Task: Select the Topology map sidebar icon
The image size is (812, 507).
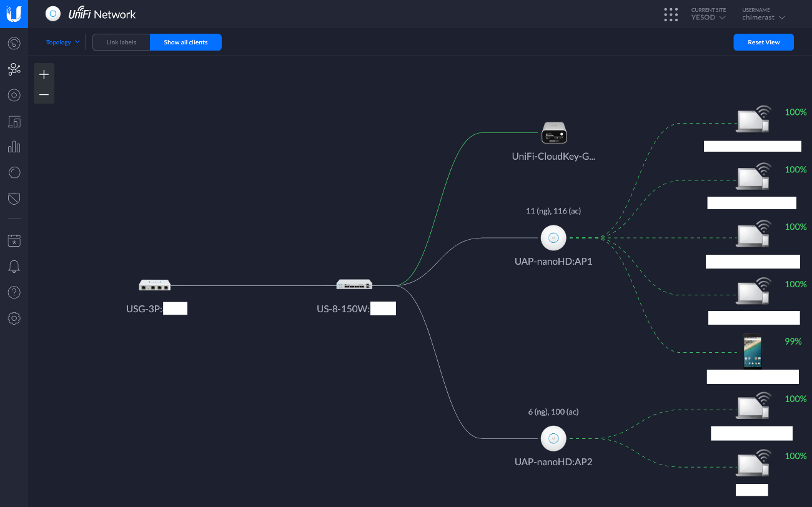Action: pyautogui.click(x=14, y=69)
